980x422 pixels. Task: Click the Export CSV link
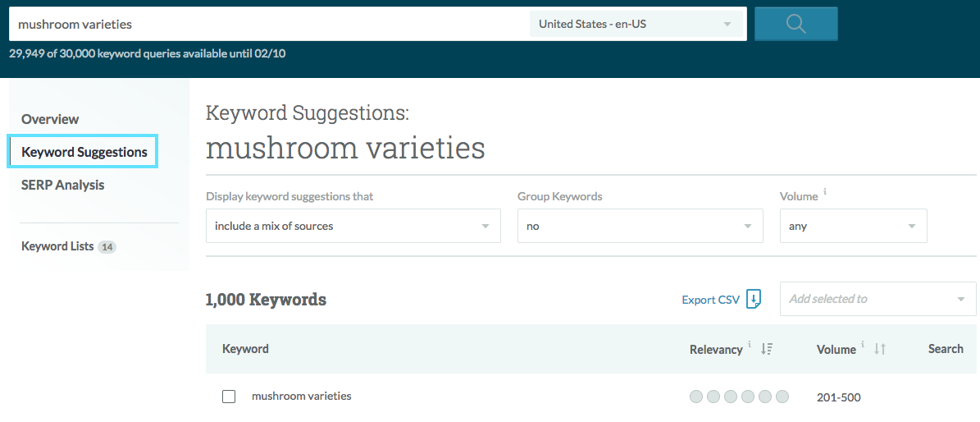[x=710, y=300]
